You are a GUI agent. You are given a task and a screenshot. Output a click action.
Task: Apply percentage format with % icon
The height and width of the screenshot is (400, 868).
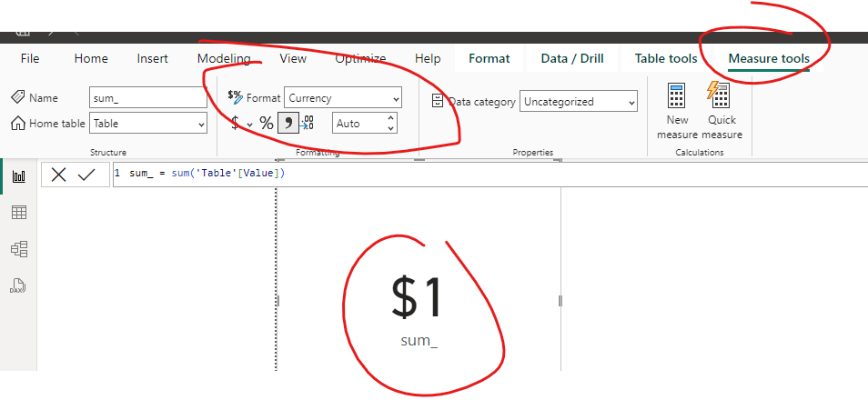tap(267, 123)
